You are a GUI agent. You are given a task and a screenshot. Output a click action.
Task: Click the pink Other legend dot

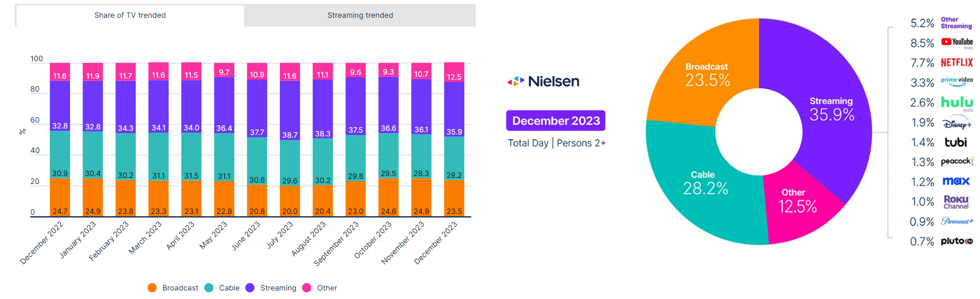[x=307, y=288]
